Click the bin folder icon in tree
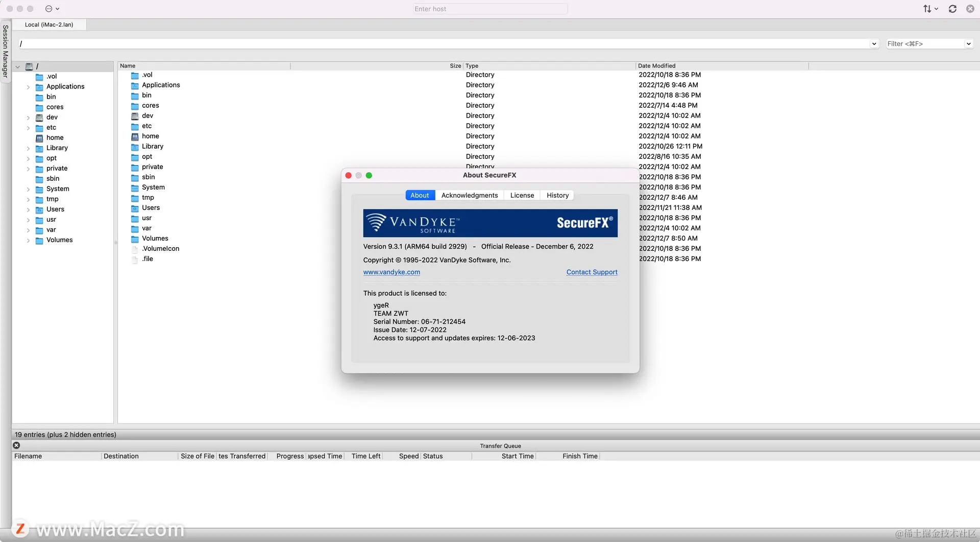 click(39, 97)
